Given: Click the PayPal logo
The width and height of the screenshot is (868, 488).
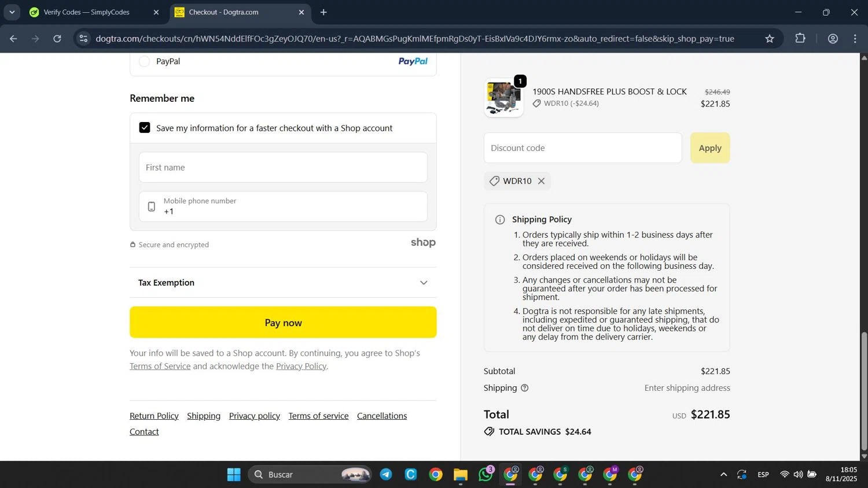Looking at the screenshot, I should [x=413, y=61].
